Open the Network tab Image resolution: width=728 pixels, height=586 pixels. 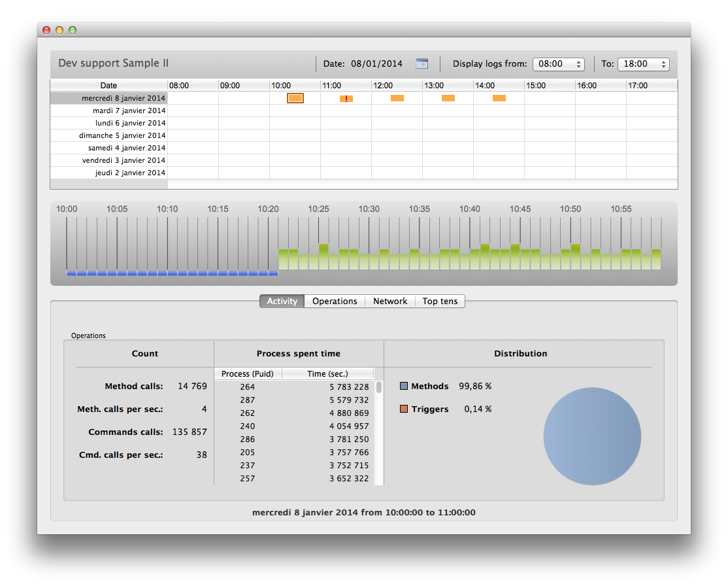(x=390, y=301)
